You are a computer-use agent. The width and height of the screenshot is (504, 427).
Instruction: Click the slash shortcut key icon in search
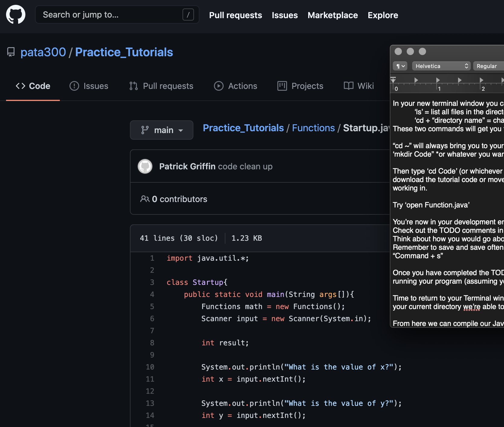pyautogui.click(x=188, y=15)
